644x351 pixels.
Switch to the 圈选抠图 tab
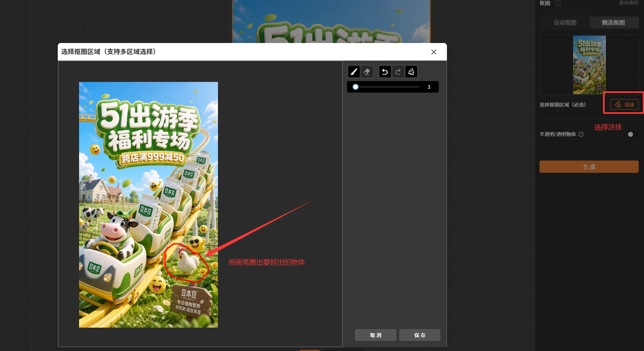(614, 23)
